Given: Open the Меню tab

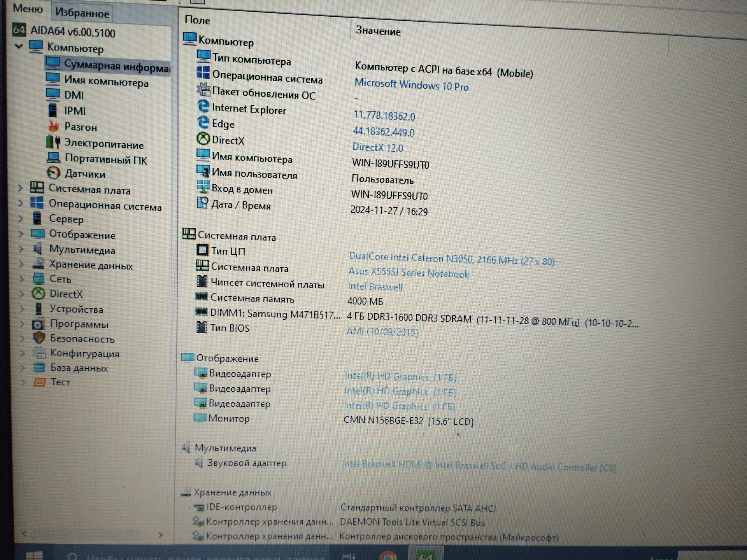Looking at the screenshot, I should (28, 8).
